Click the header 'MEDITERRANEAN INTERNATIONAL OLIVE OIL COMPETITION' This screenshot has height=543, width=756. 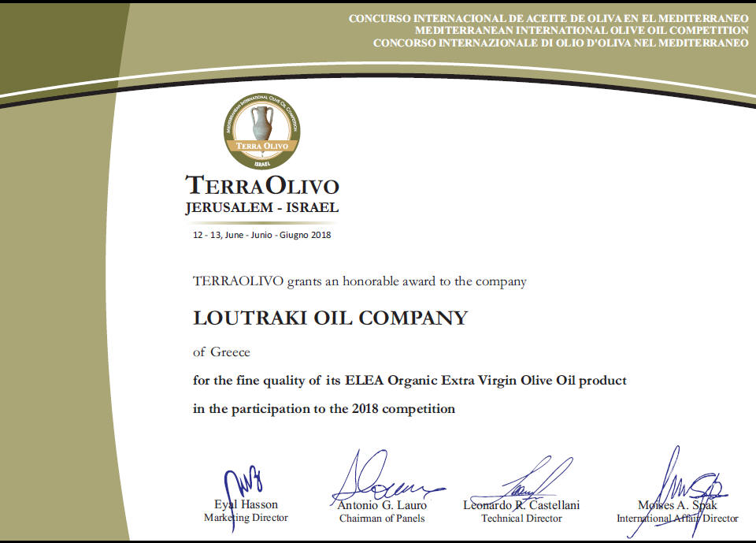(582, 31)
